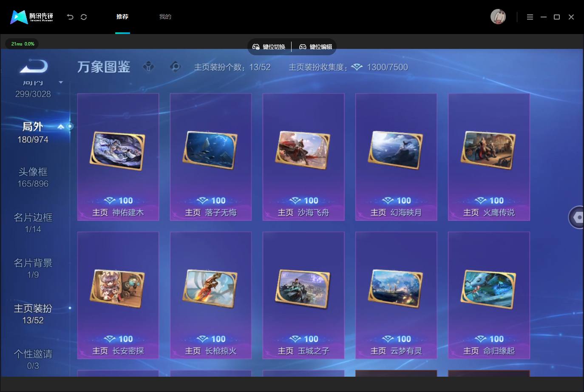Open the 主页 火鹰传说 card
The height and width of the screenshot is (392, 584).
pyautogui.click(x=489, y=157)
